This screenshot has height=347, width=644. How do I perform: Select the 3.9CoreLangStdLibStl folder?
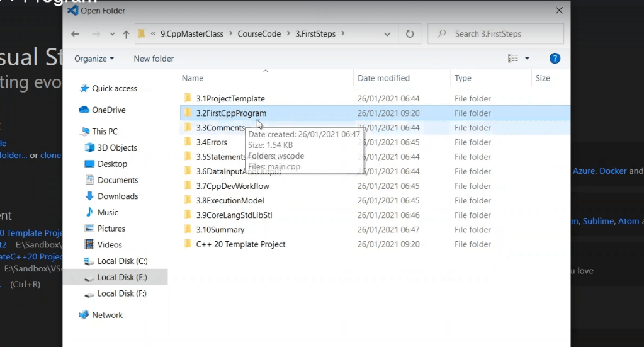click(234, 215)
